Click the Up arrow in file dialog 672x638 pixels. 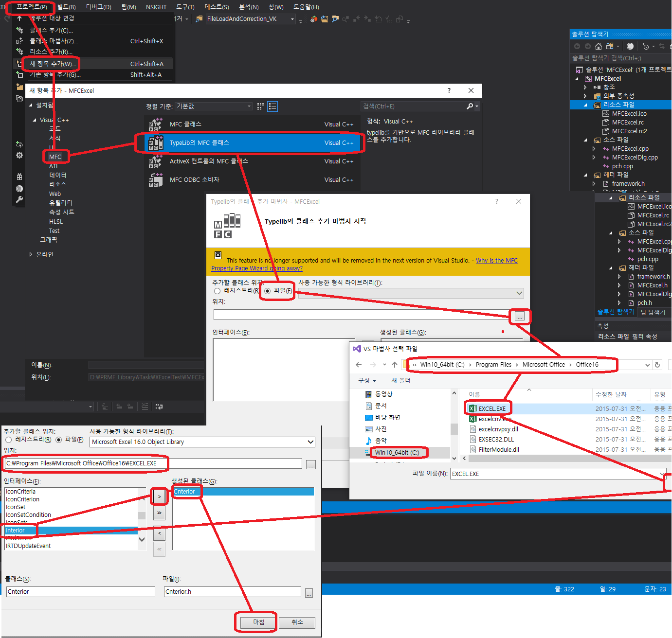click(395, 365)
